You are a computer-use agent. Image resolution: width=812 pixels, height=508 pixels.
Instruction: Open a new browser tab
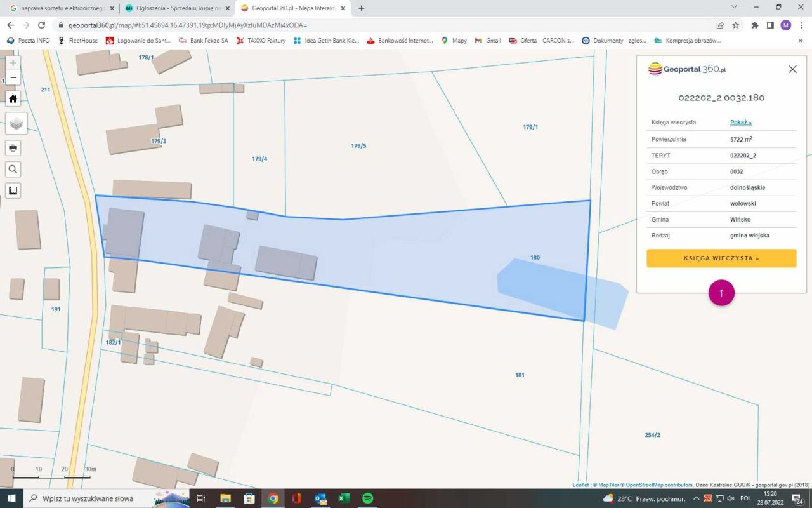click(362, 8)
